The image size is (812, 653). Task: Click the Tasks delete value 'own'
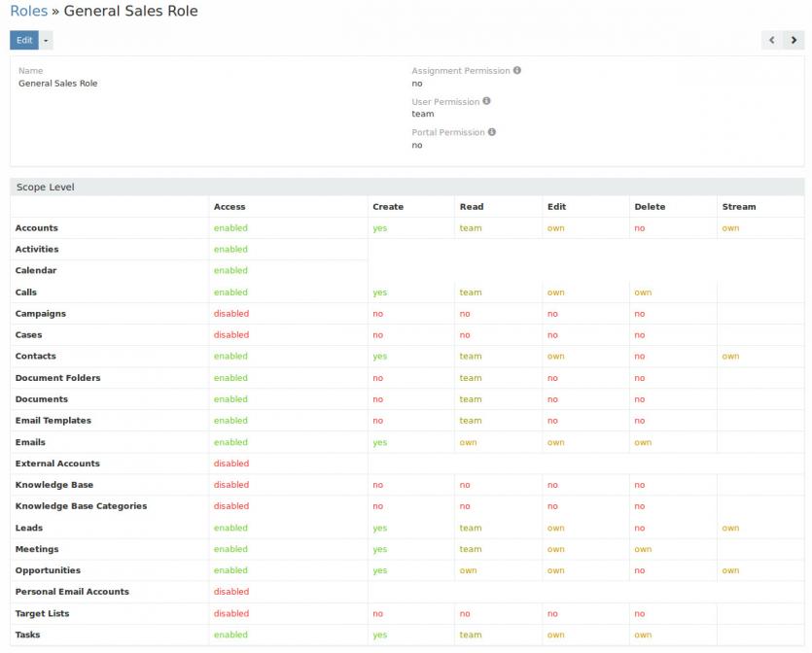[x=643, y=635]
